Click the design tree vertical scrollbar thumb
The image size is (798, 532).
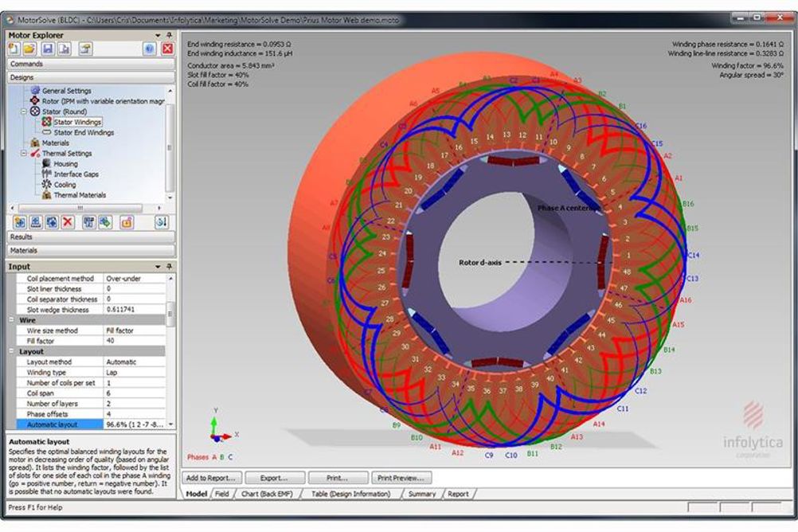(x=170, y=147)
